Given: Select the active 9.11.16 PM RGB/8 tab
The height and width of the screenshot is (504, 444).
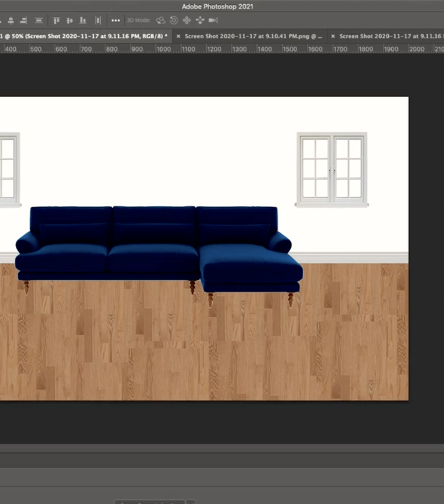Looking at the screenshot, I should [85, 36].
